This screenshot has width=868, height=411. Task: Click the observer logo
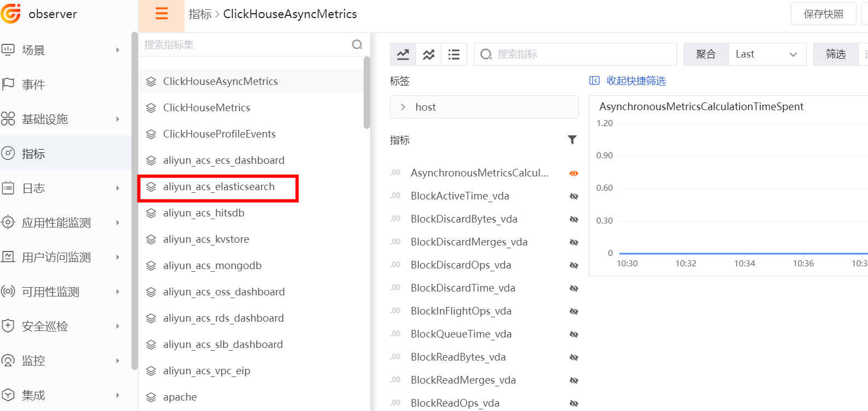(x=11, y=14)
